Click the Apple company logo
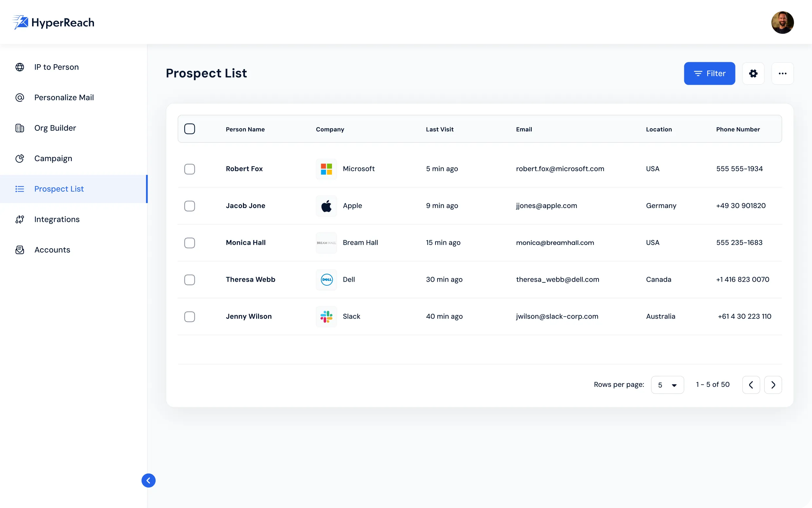Image resolution: width=812 pixels, height=508 pixels. tap(326, 206)
